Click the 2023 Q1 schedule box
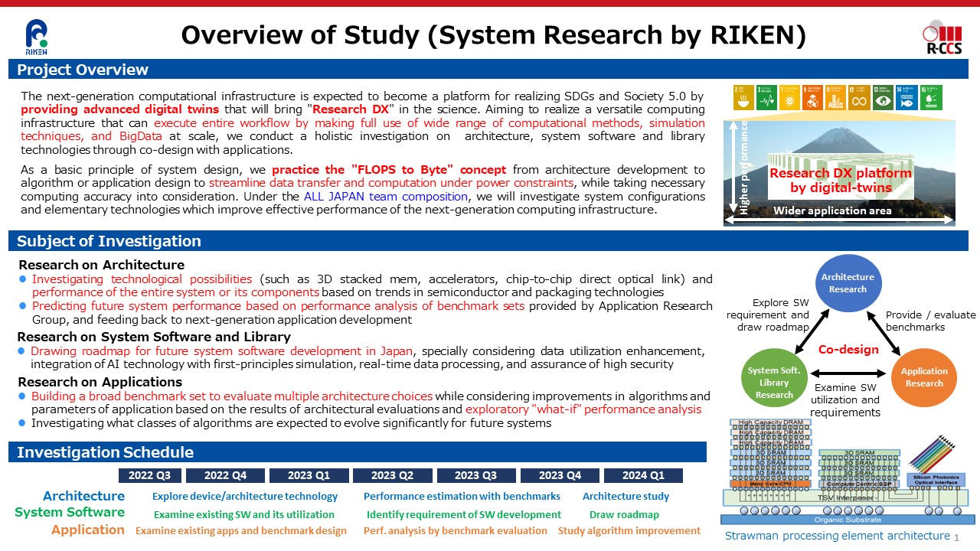The image size is (980, 551). 309,475
